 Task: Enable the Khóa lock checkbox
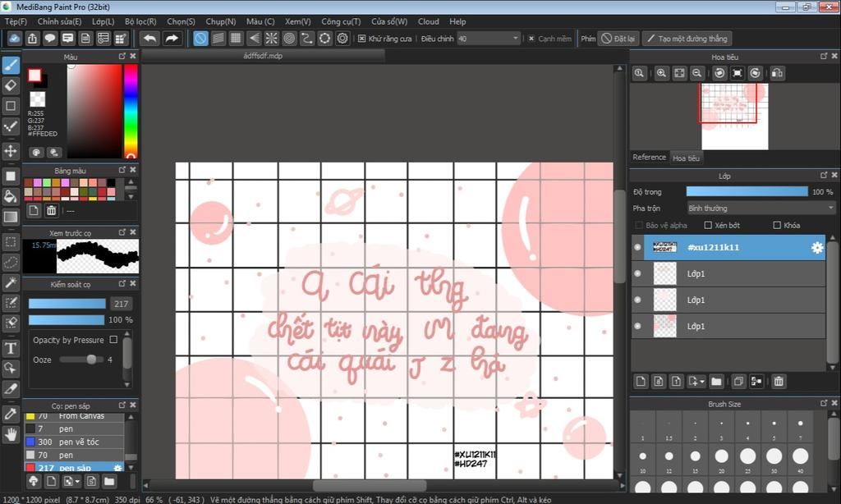click(777, 225)
